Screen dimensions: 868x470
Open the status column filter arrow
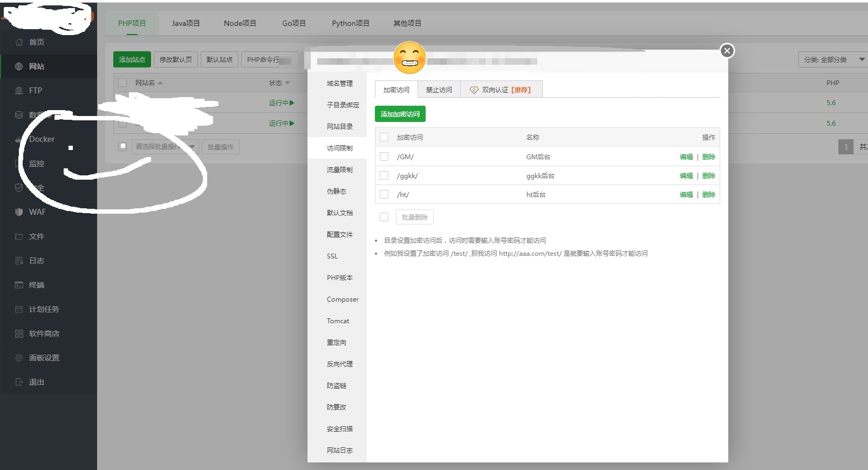click(288, 83)
